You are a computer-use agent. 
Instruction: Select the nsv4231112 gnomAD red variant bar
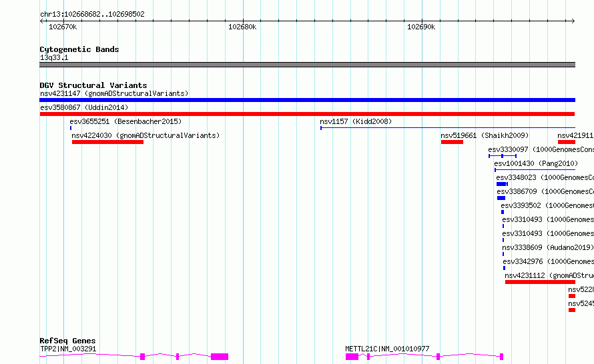click(540, 282)
